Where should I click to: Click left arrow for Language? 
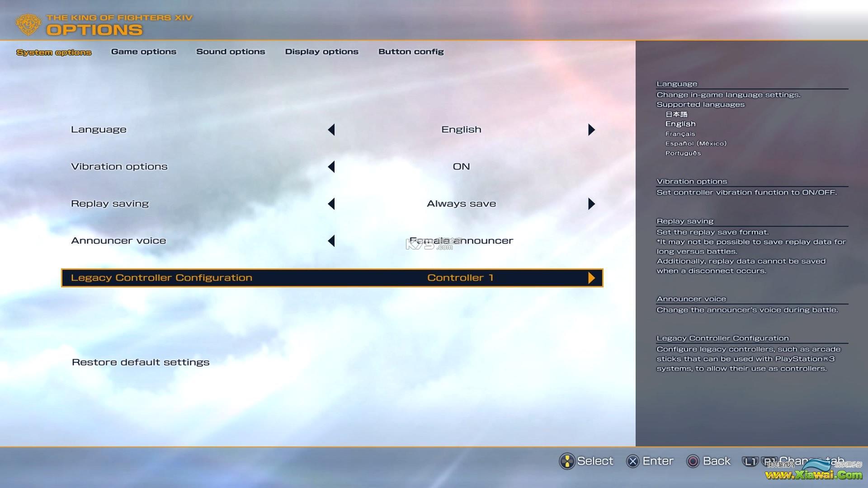click(331, 130)
